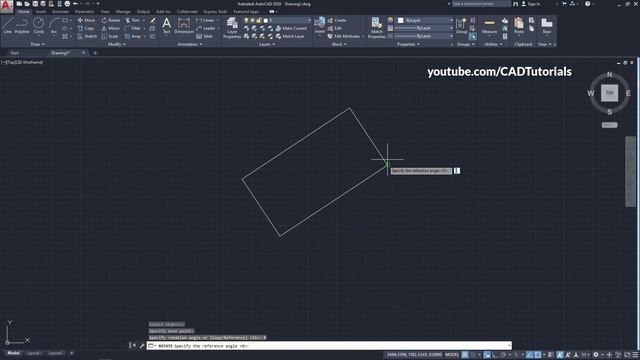Click the Scale tool
Viewport: 640px width, 360px height.
(110, 36)
